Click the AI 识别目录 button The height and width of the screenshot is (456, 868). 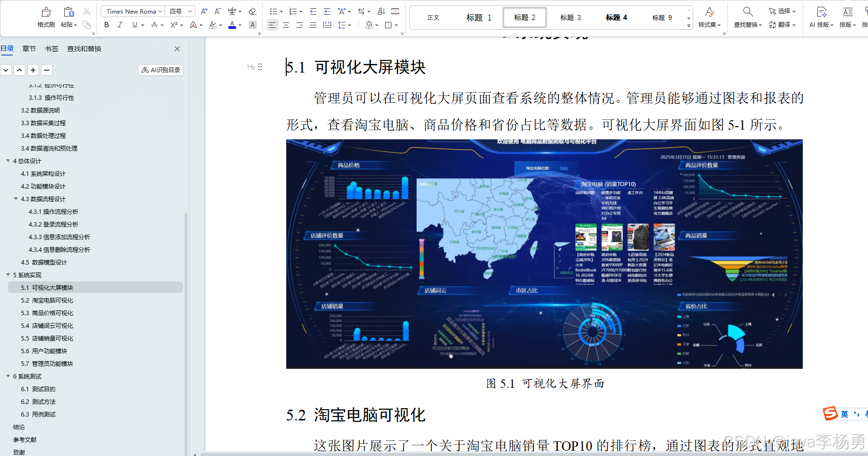click(x=161, y=70)
